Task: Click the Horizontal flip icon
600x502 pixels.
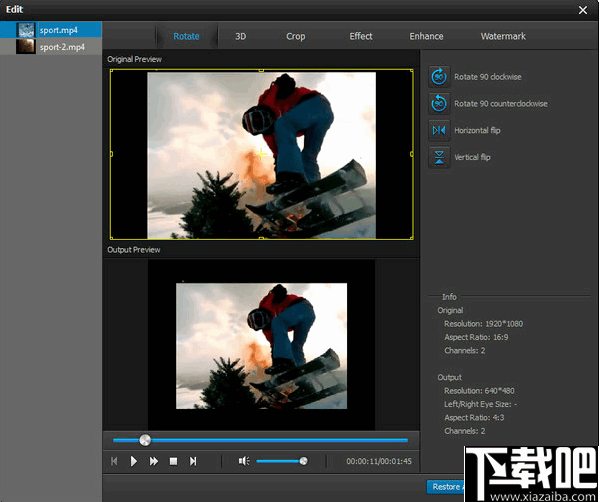Action: (x=439, y=130)
